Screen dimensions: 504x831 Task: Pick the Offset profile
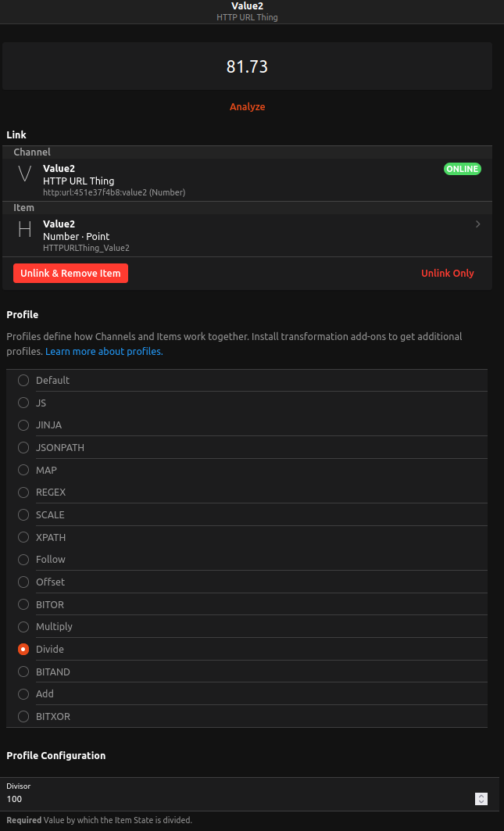[23, 582]
